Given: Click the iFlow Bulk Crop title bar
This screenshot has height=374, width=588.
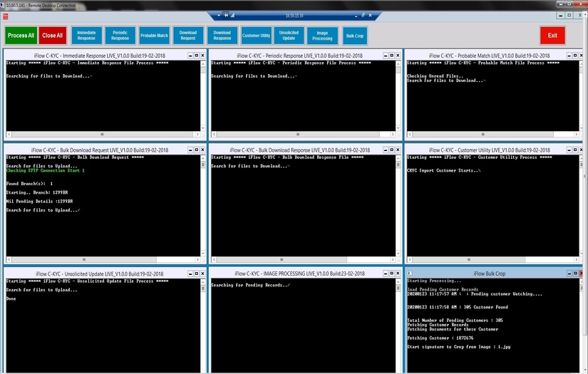Looking at the screenshot, I should 490,274.
